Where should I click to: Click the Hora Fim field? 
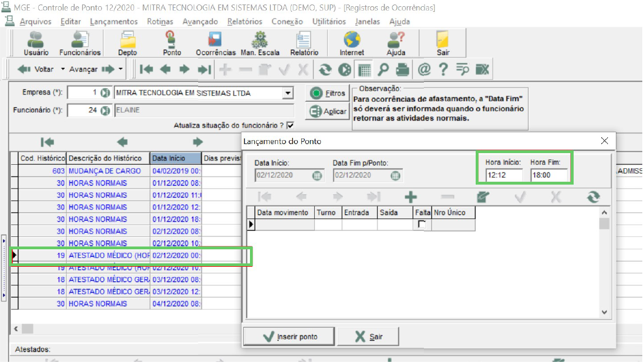pyautogui.click(x=549, y=175)
